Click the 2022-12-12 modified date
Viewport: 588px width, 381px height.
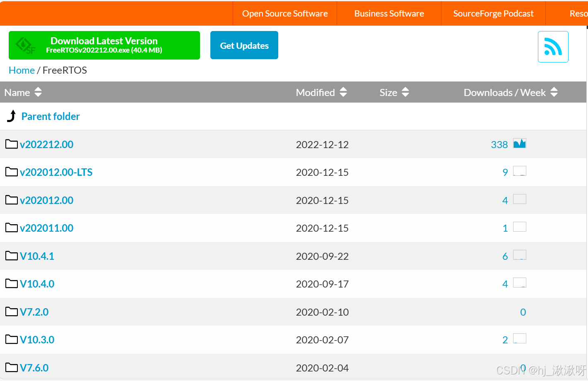click(322, 144)
